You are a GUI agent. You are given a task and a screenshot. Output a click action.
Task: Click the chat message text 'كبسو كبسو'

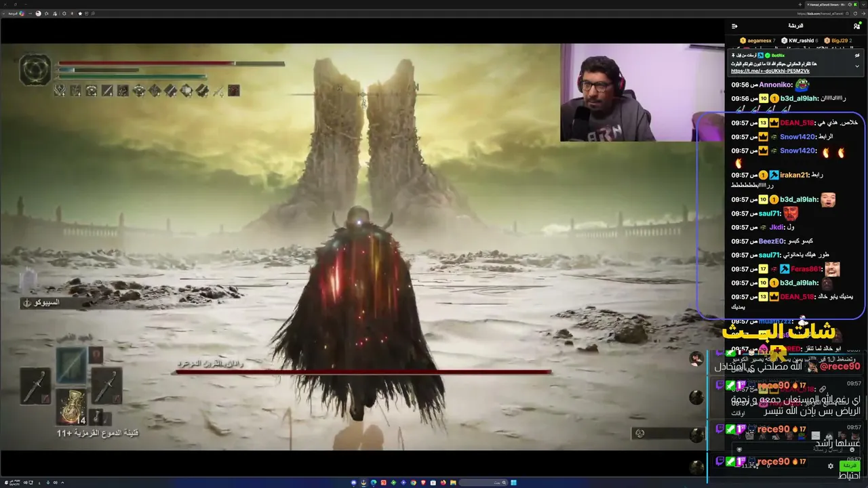point(800,241)
